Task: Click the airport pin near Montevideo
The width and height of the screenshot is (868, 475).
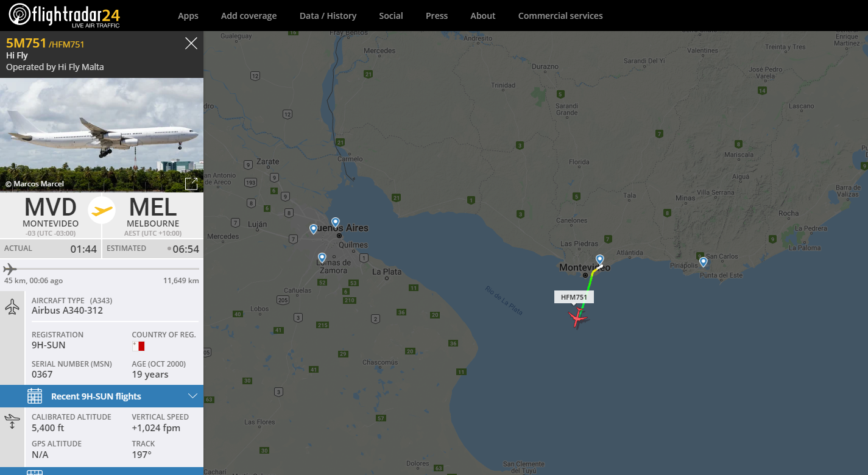Action: click(600, 260)
